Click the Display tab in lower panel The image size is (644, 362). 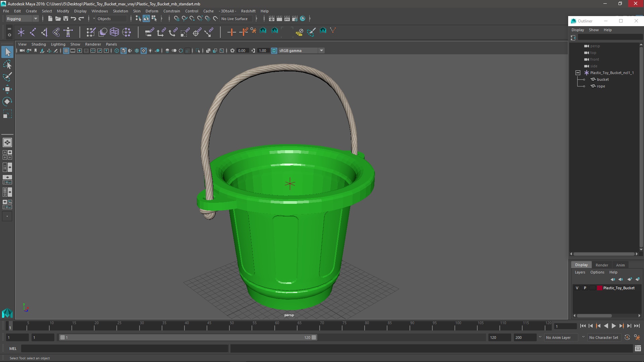581,265
